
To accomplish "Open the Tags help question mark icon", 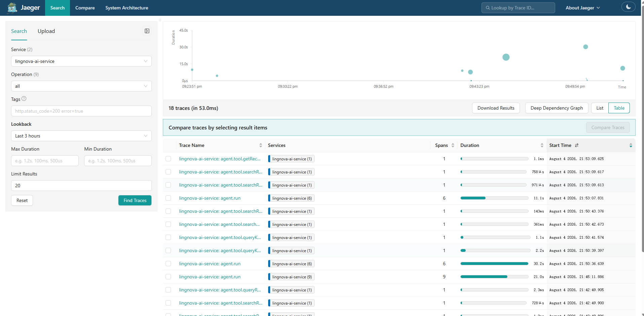I will pos(24,99).
